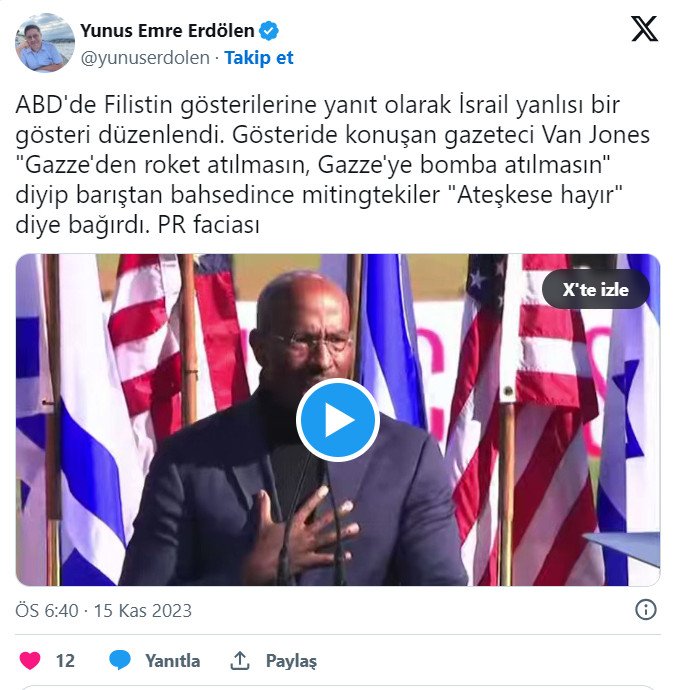Screen dimensions: 700x690
Task: Click the X logo icon
Action: (644, 29)
